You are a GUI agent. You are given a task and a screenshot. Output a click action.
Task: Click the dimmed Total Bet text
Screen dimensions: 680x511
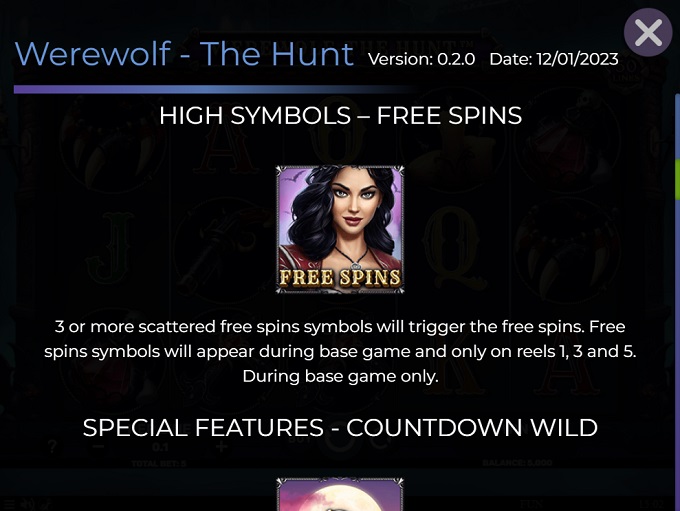pyautogui.click(x=159, y=464)
